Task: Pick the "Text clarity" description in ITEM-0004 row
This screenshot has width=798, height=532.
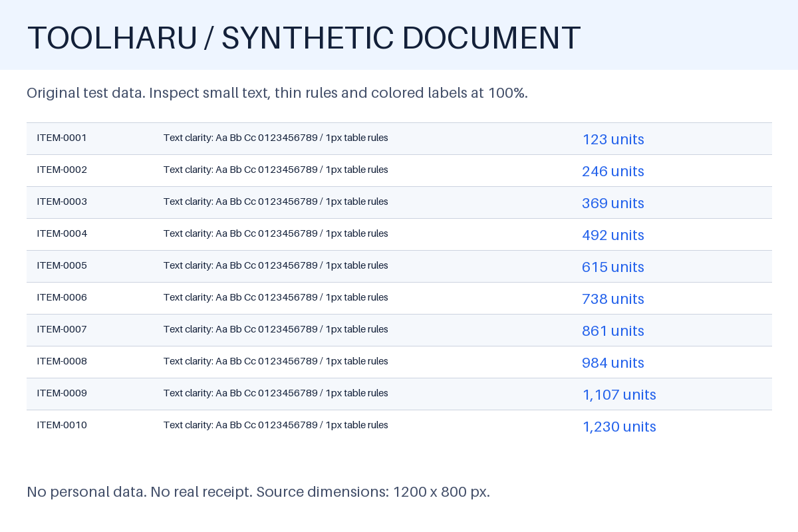Action: pyautogui.click(x=276, y=233)
